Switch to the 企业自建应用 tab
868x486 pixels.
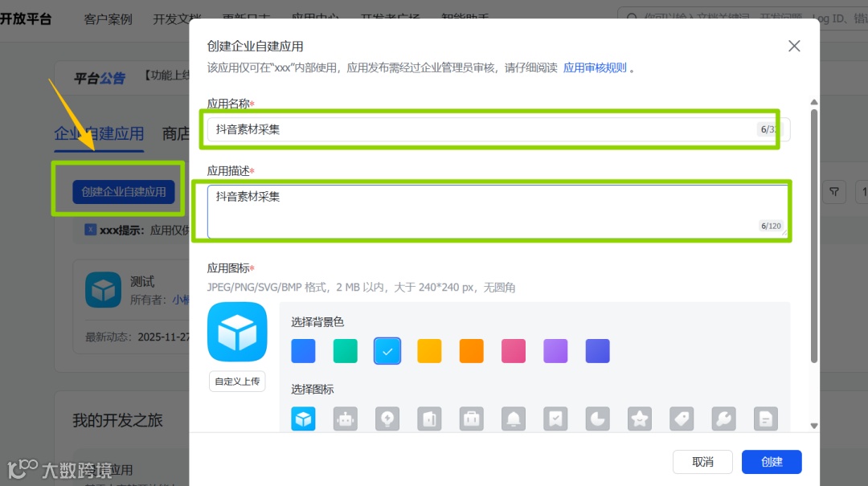point(99,133)
